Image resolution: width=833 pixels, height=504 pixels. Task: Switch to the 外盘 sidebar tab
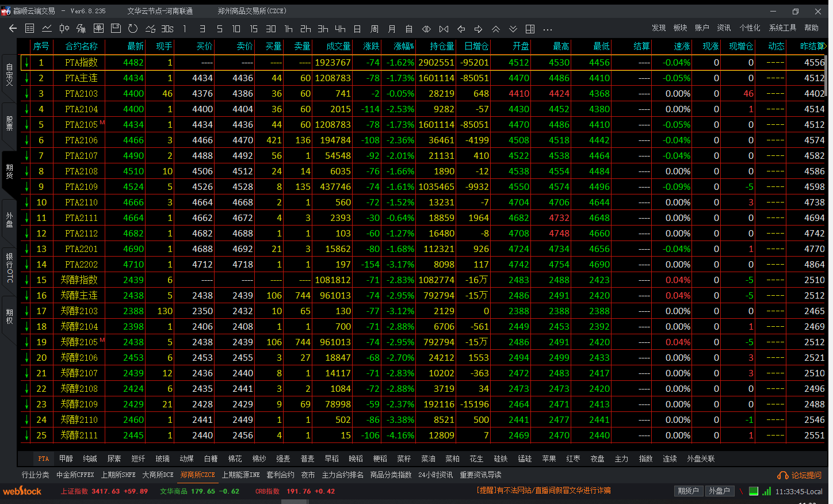[x=9, y=220]
